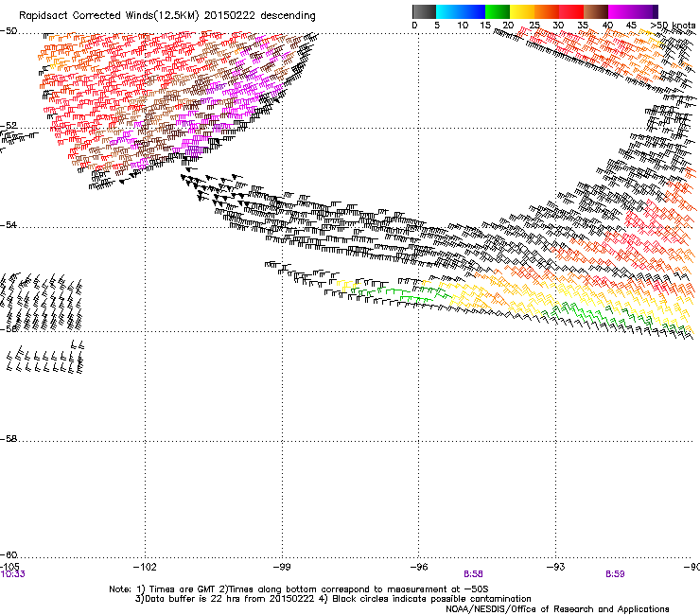
Task: Click the longitude label -93
Action: [x=556, y=567]
